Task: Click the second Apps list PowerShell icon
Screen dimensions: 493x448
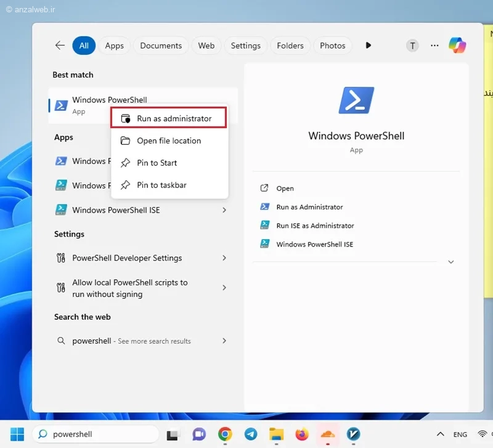Action: click(61, 185)
